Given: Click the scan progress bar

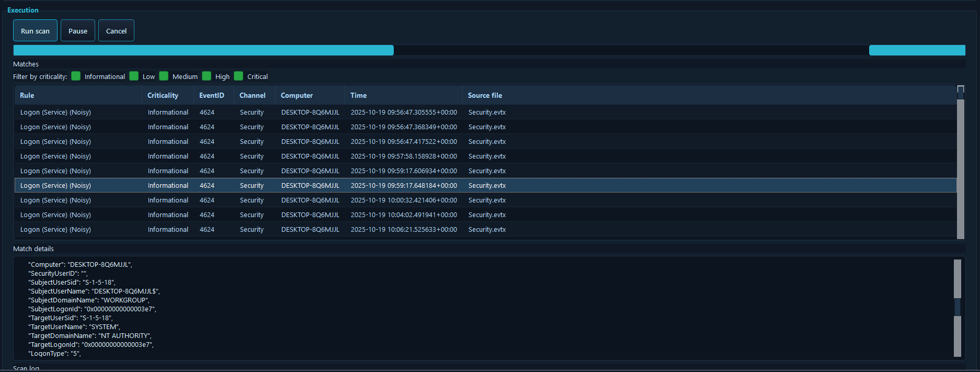Looking at the screenshot, I should point(489,50).
